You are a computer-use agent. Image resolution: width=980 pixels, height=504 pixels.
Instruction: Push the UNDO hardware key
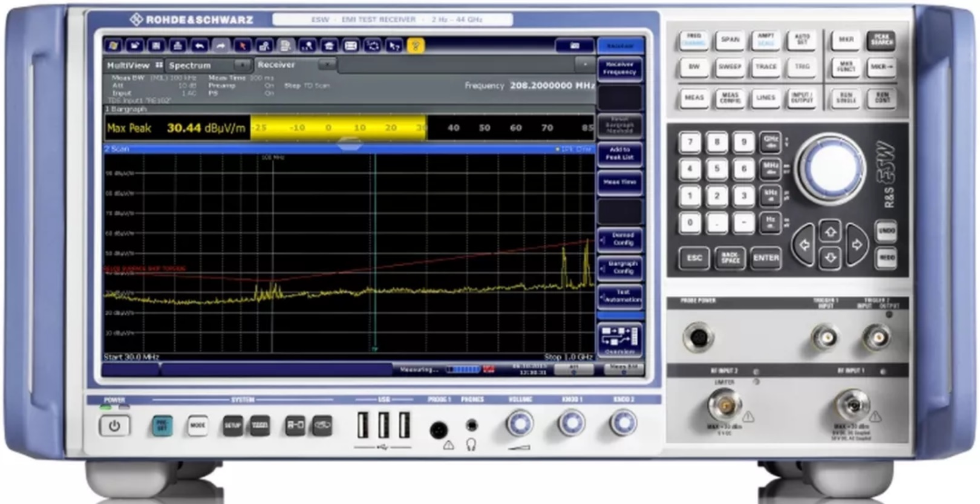(886, 231)
